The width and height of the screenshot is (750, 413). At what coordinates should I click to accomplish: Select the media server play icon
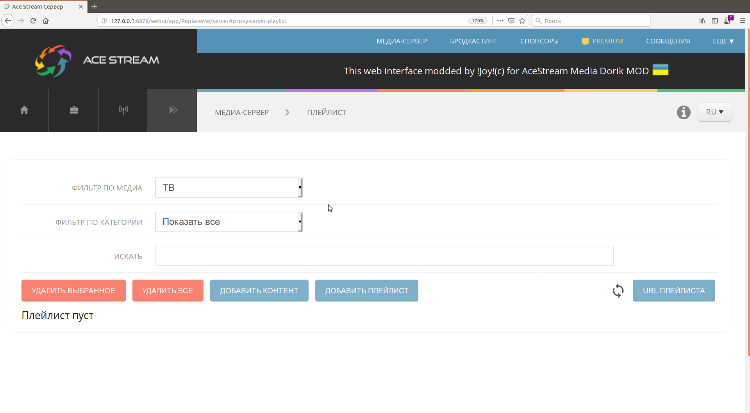172,111
